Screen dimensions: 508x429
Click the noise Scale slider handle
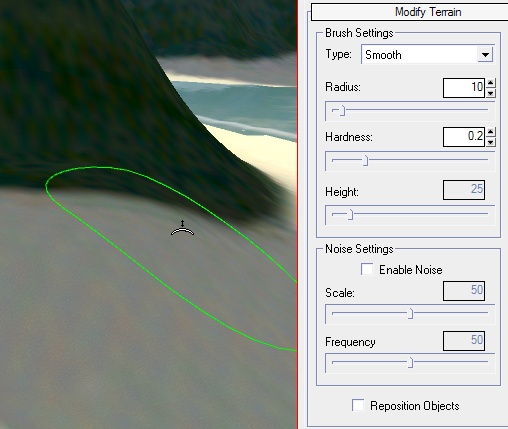411,314
